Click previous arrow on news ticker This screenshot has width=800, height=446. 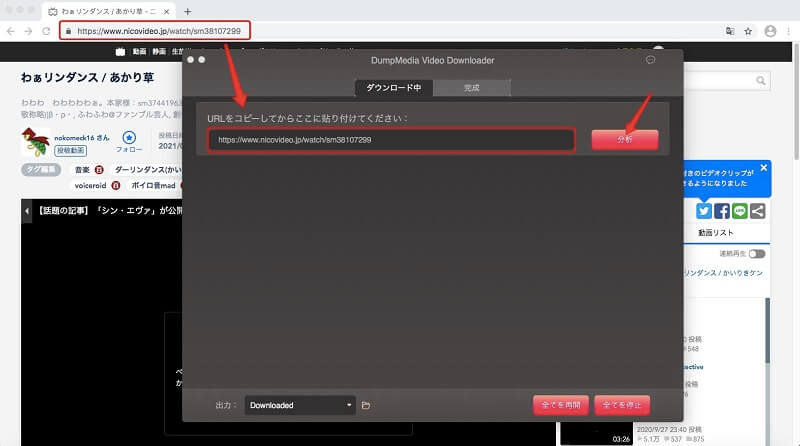(x=27, y=211)
